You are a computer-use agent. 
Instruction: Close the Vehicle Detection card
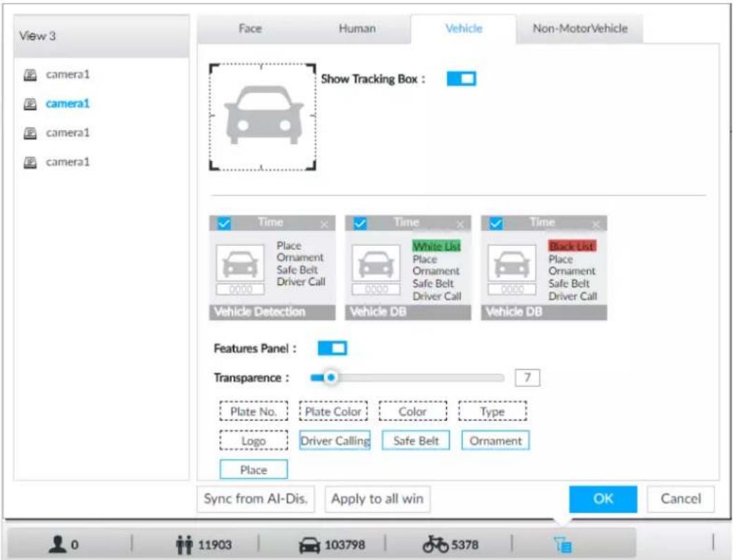tap(324, 225)
